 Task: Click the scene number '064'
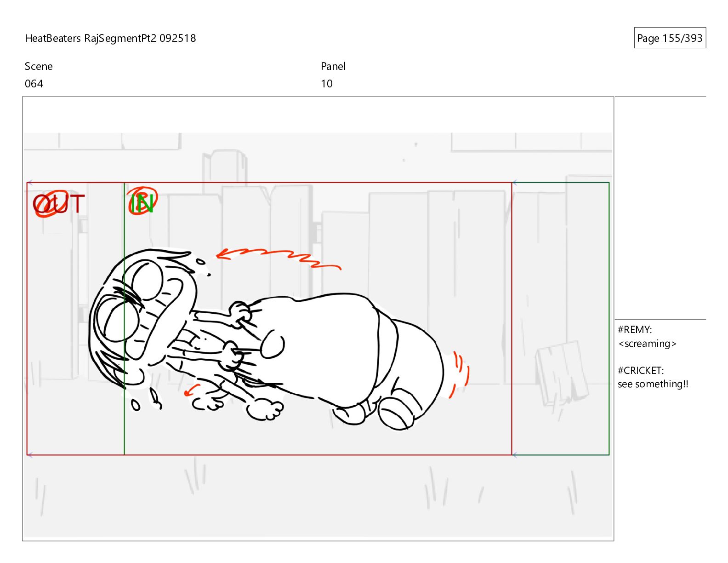point(34,84)
